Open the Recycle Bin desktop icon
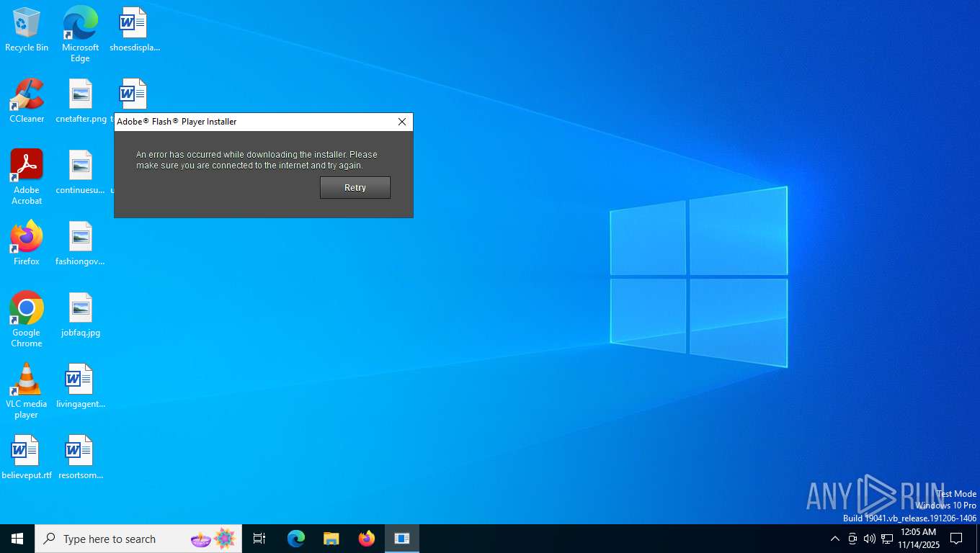The height and width of the screenshot is (553, 980). [x=27, y=30]
